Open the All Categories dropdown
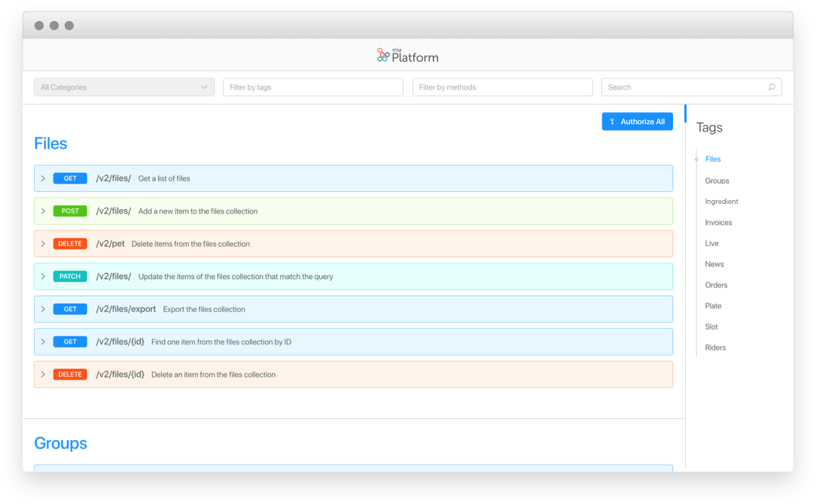This screenshot has width=816, height=504. click(x=123, y=87)
